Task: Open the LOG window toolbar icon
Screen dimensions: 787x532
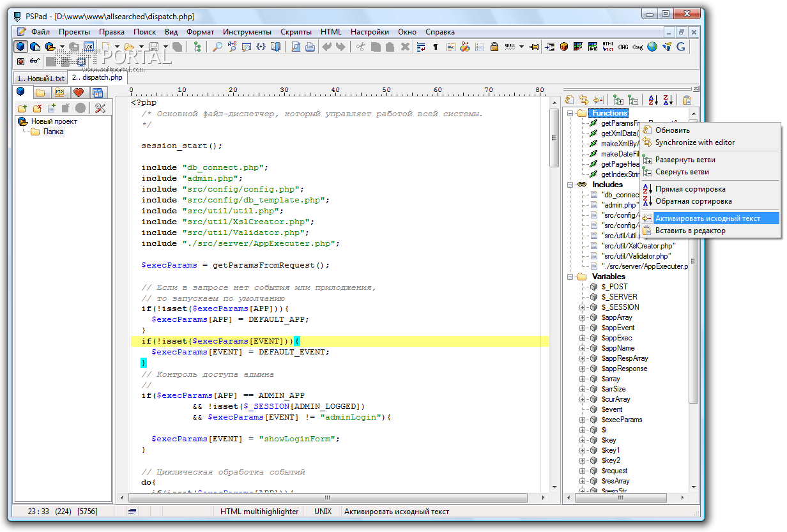Action: coord(89,47)
